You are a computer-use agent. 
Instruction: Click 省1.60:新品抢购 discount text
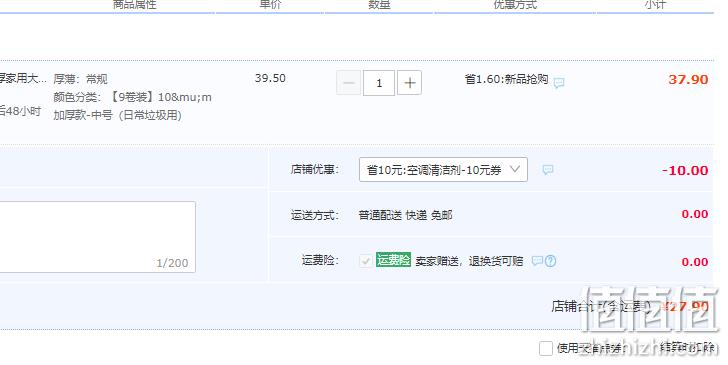click(506, 79)
